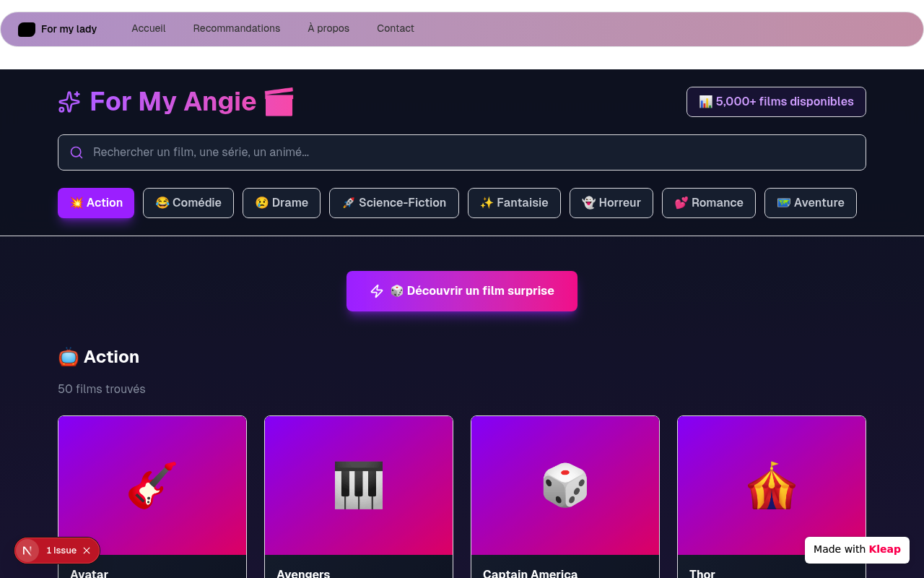Click the dice icon on the Captain America card
The height and width of the screenshot is (578, 924).
(565, 486)
